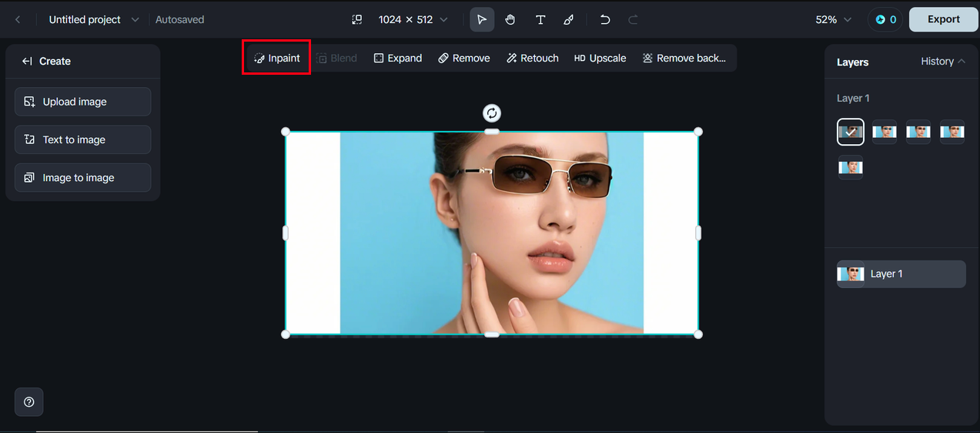
Task: Click the Autosaved status text
Action: (x=180, y=19)
